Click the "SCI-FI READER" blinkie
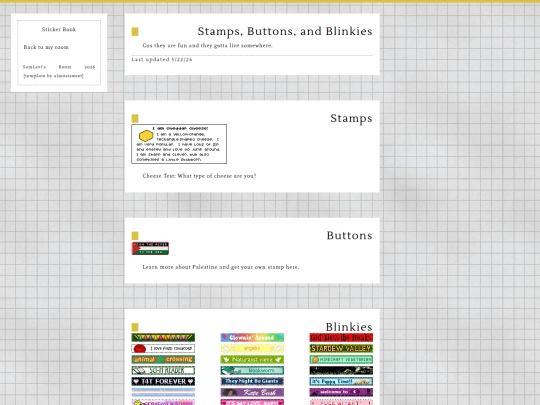This screenshot has height=405, width=540. pos(163,371)
